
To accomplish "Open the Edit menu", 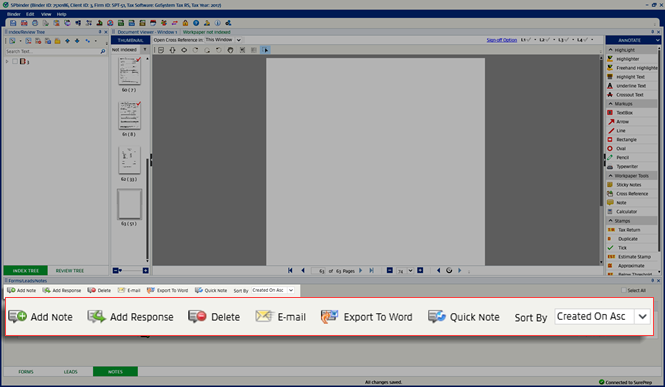I will click(30, 14).
